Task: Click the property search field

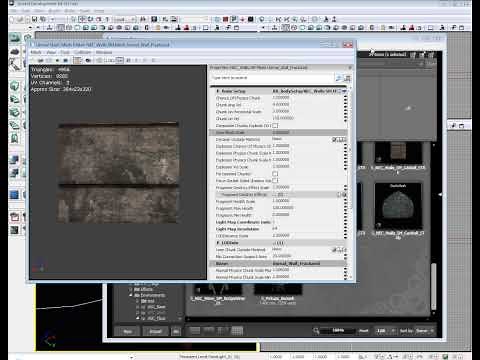Action: [x=272, y=78]
